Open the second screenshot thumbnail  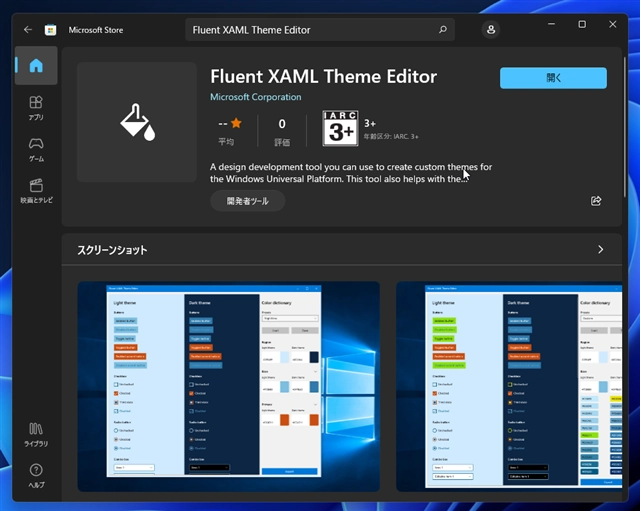509,386
